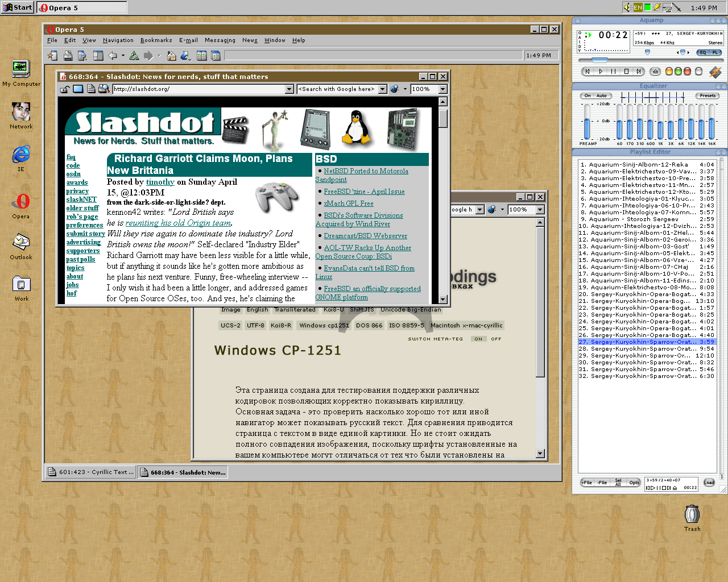Click the padlock security icon in Slashdot window
This screenshot has width=728, height=582.
coord(65,89)
